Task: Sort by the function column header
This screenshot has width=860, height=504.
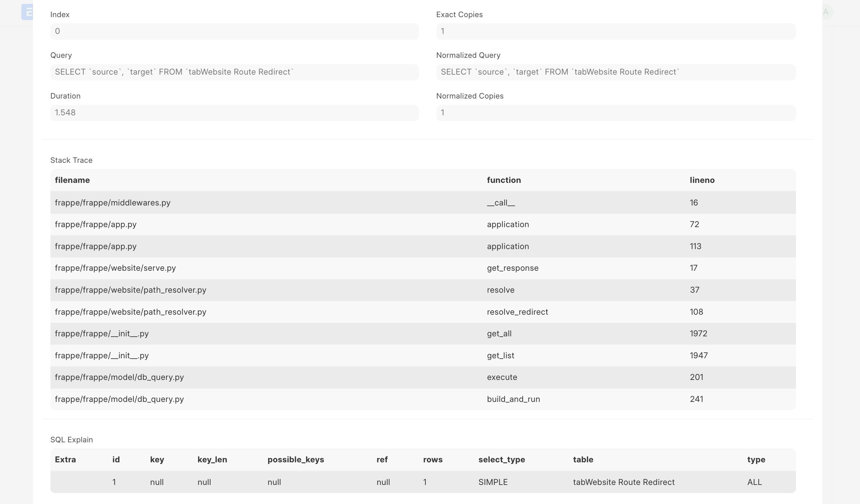Action: point(504,180)
